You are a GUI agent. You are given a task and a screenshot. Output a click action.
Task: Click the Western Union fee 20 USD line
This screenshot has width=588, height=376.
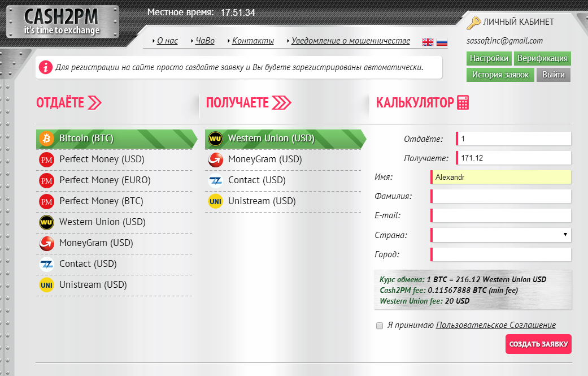coord(425,301)
